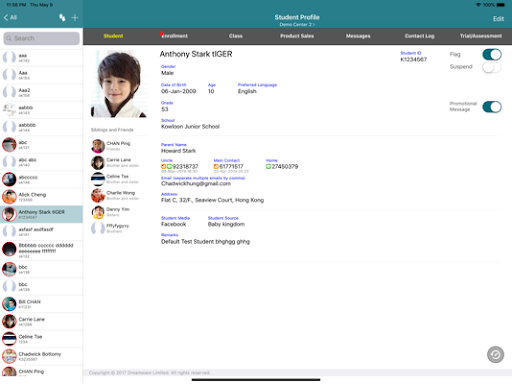
Task: Tap the sort order arrows icon
Action: click(x=62, y=18)
